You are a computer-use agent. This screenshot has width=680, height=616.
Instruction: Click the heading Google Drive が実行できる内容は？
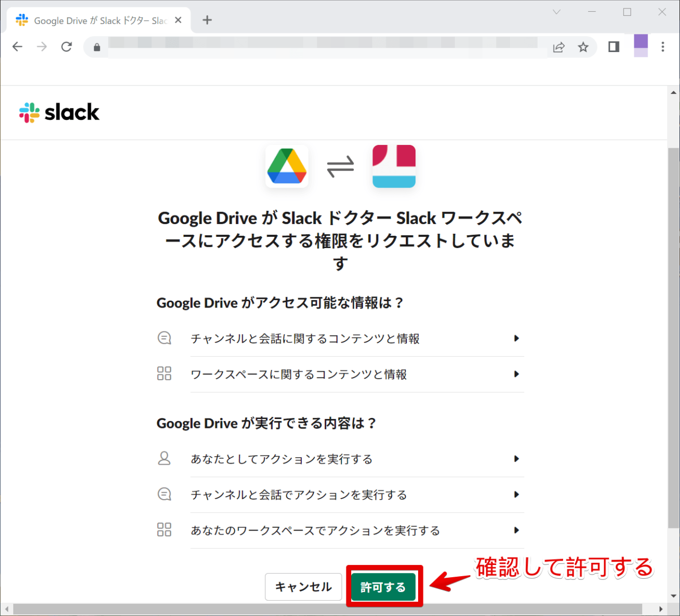(267, 424)
